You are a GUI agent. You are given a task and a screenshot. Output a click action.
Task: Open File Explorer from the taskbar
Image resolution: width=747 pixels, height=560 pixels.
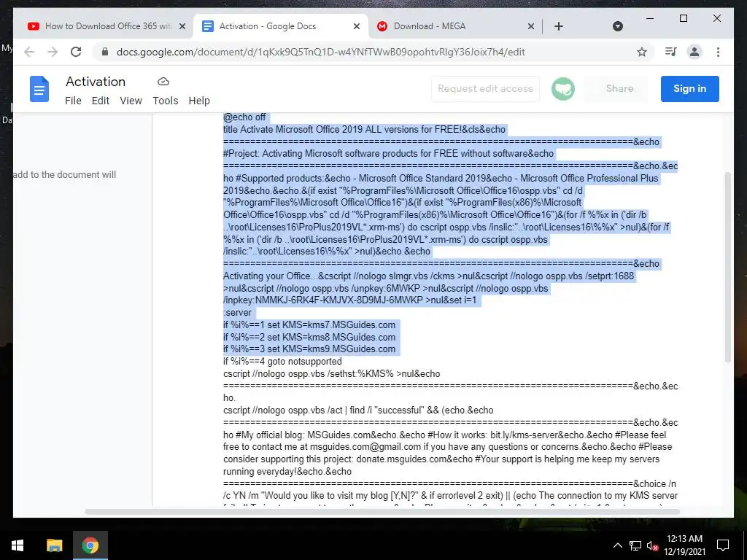click(54, 545)
